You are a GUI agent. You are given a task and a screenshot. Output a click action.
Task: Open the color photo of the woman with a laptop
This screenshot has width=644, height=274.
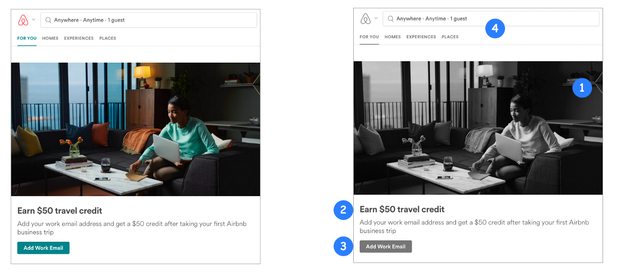coord(136,129)
